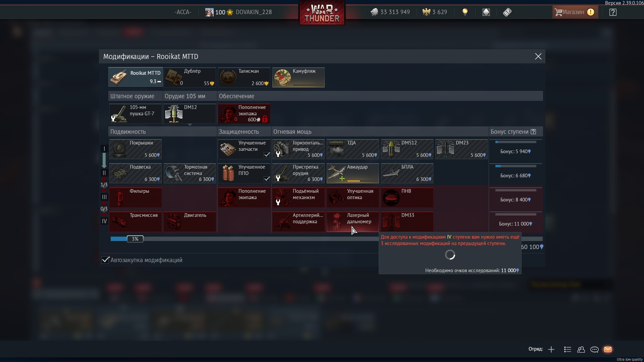Select the Пристрелка орудия modification

tap(299, 173)
